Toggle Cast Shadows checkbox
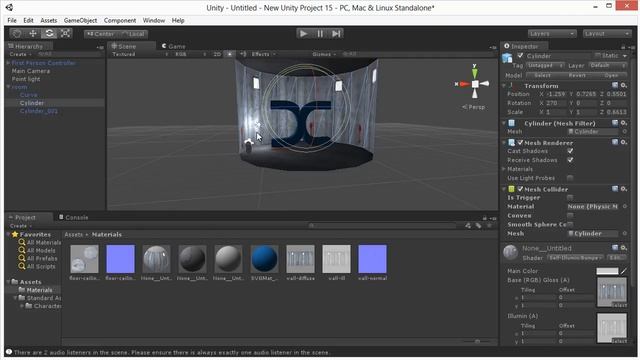640x360 pixels. tap(570, 151)
